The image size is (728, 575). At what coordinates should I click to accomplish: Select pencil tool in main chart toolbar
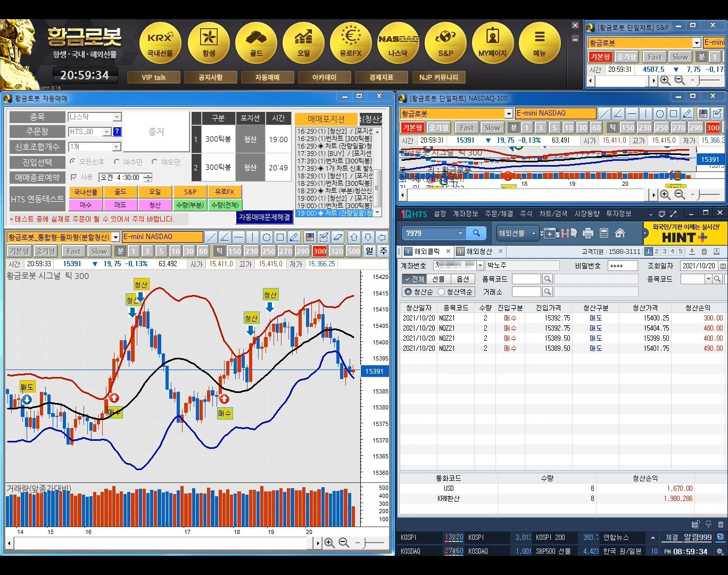point(294,237)
